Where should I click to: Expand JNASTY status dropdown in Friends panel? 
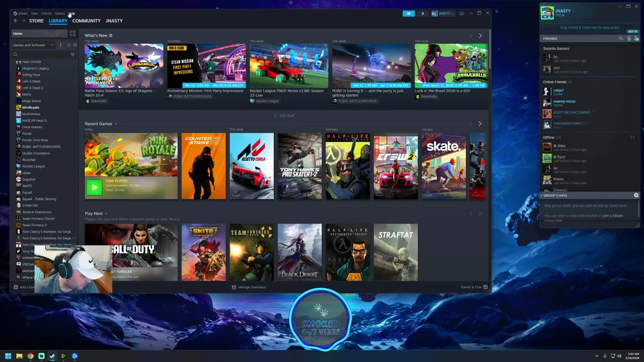point(574,11)
